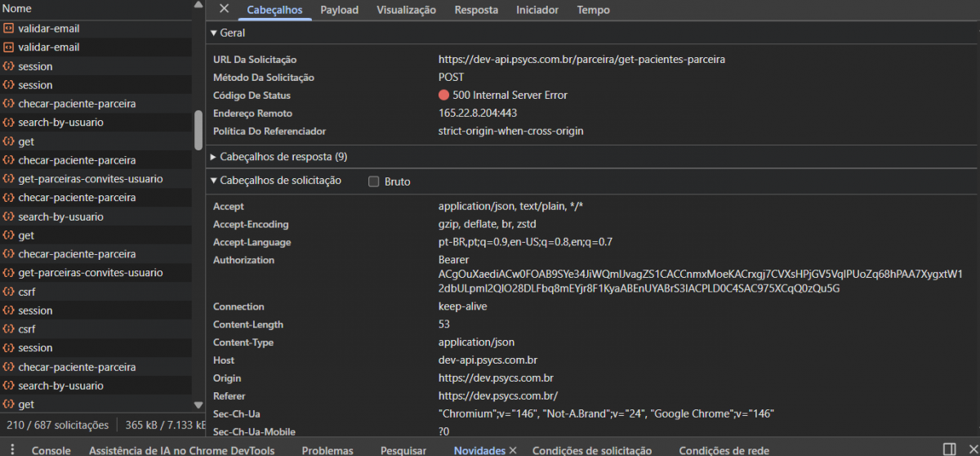Click the drawer side-panel layout icon
The image size is (980, 456).
tap(949, 449)
